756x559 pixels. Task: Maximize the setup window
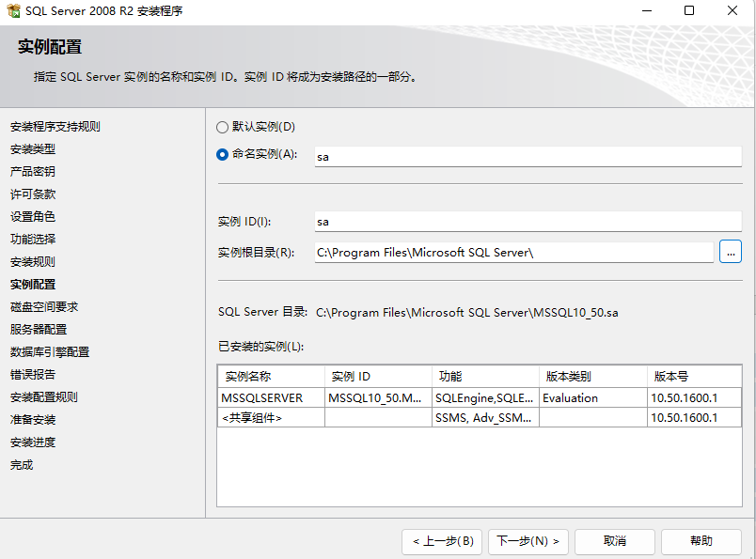[689, 10]
